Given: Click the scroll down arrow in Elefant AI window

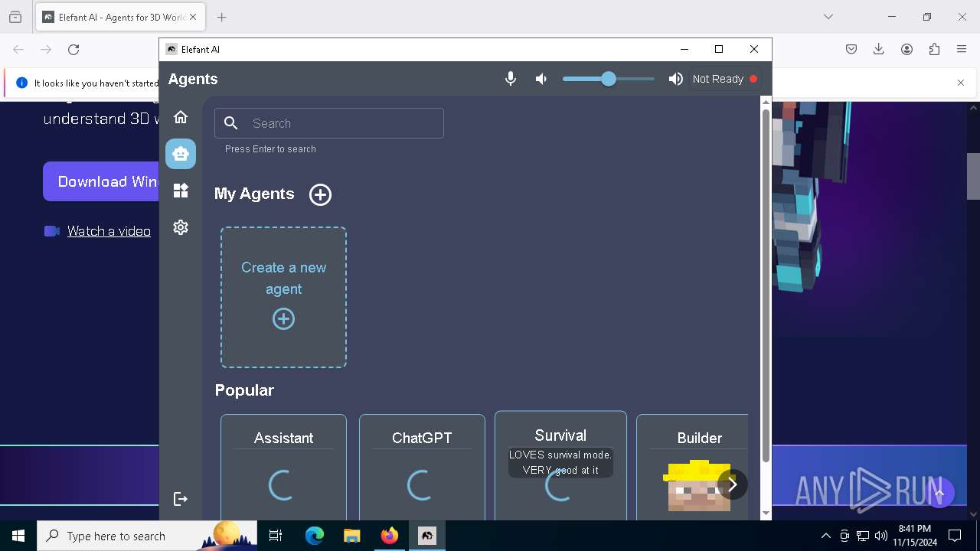Looking at the screenshot, I should point(766,514).
